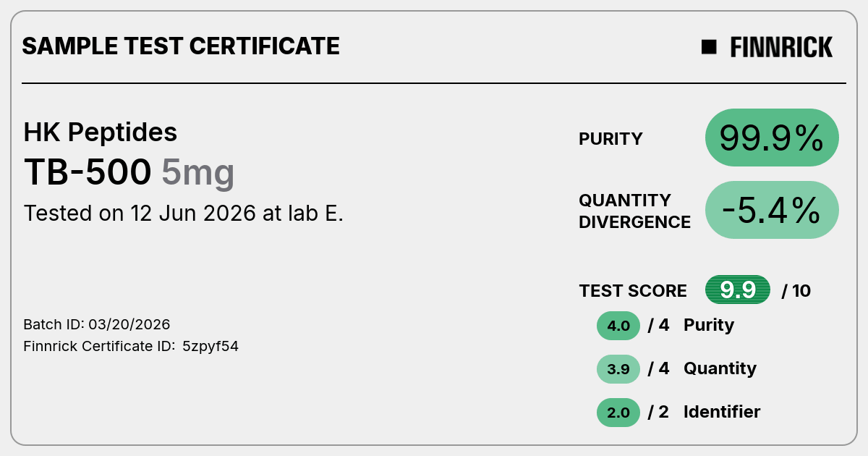868x456 pixels.
Task: Click the 5mg dosage label
Action: [198, 174]
